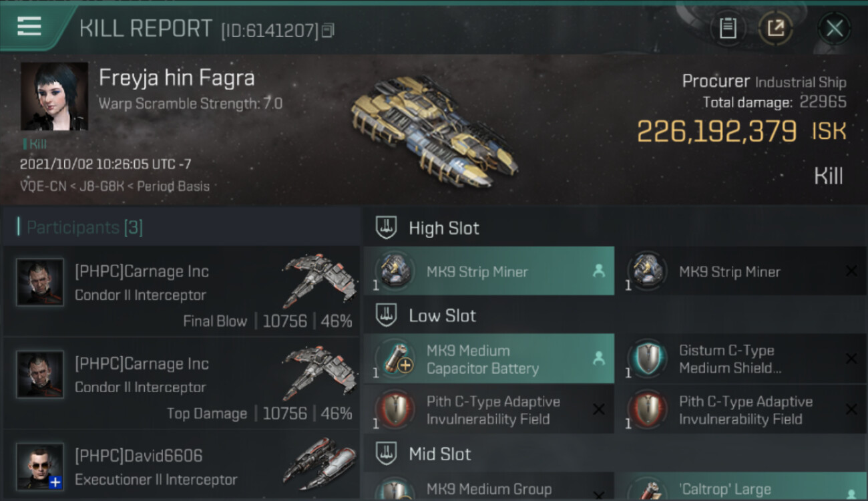Select Carnage Inc Final Blow entry
Viewport: 868px width, 501px height.
tap(182, 291)
